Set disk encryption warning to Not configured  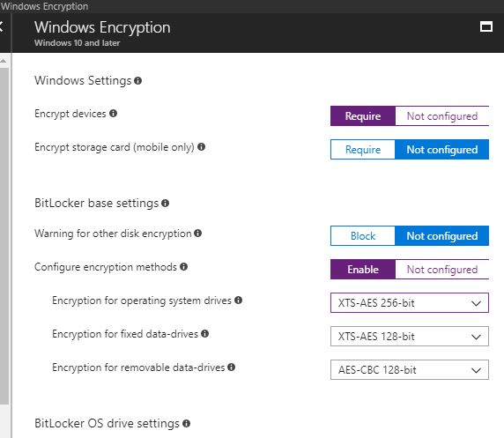click(442, 236)
